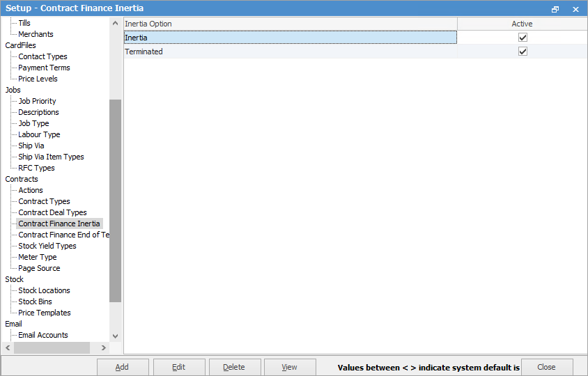Viewport: 588px width, 376px height.
Task: Click the Edit button
Action: pyautogui.click(x=179, y=367)
